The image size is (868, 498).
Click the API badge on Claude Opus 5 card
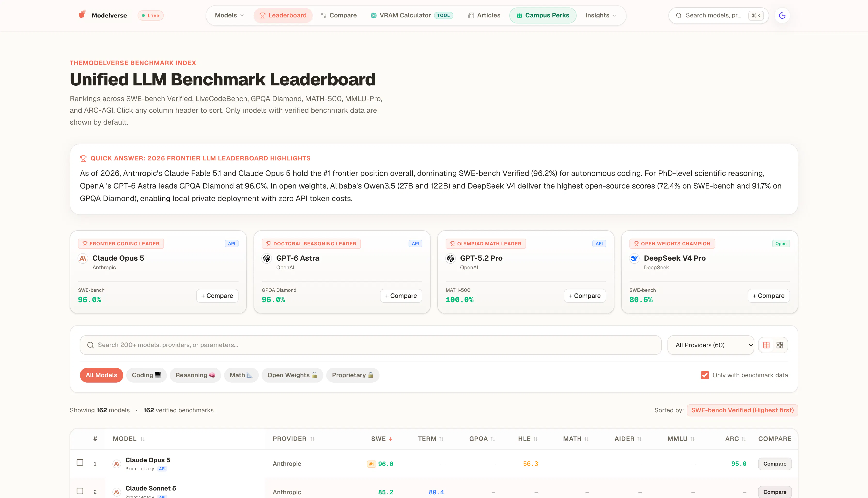pyautogui.click(x=232, y=243)
